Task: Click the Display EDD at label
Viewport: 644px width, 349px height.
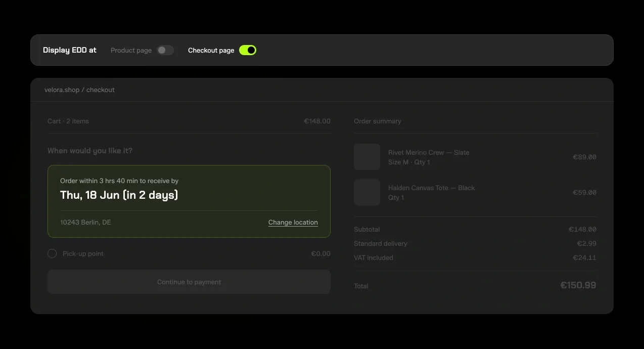Action: click(x=70, y=50)
